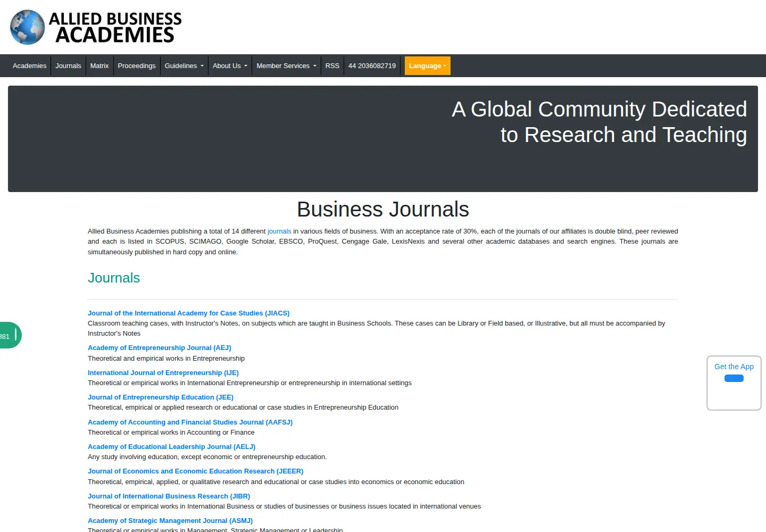Open Journal of Entrepreneurship Education (JEE)
Screen dimensions: 766x532
tap(161, 397)
